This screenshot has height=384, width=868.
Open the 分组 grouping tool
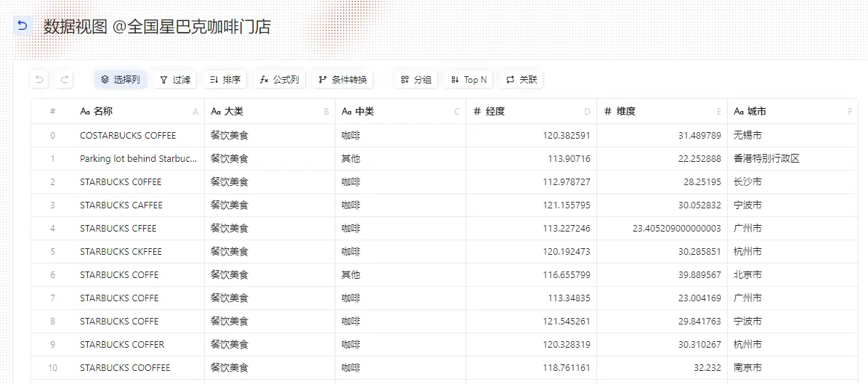[x=415, y=80]
